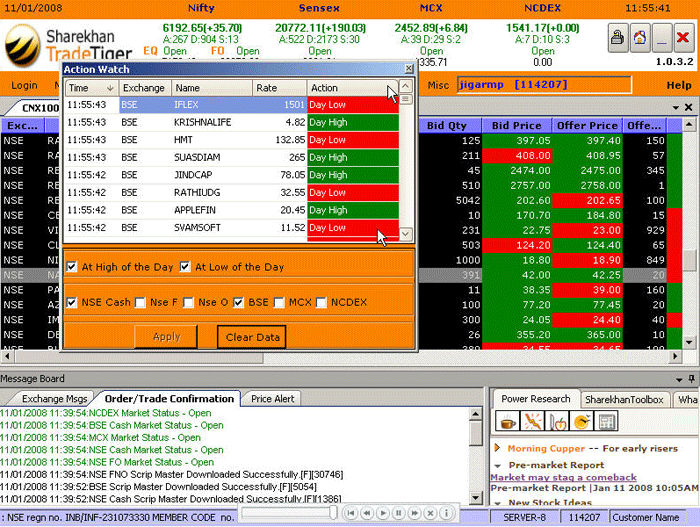
Task: Open the Login menu
Action: [24, 85]
